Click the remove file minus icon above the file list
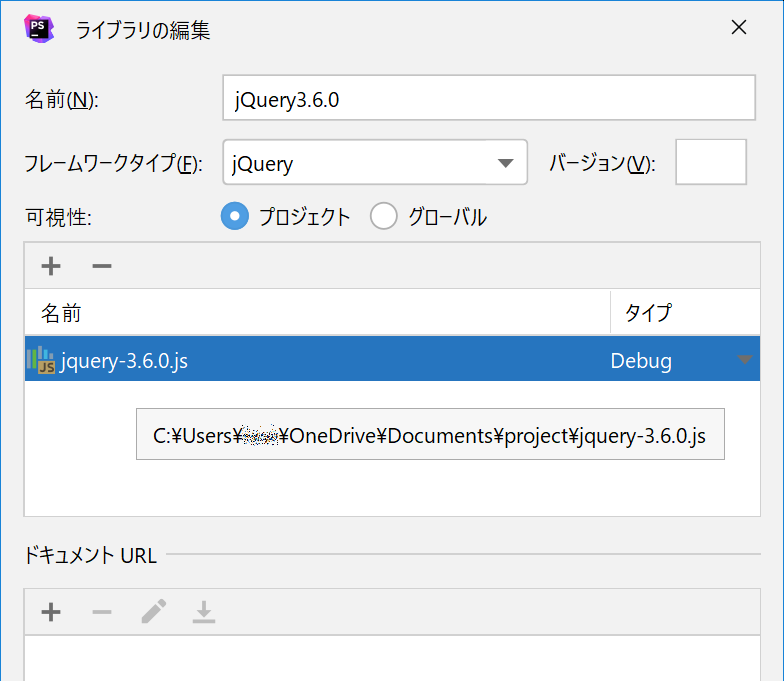Screen dimensions: 784x681 pyautogui.click(x=102, y=266)
